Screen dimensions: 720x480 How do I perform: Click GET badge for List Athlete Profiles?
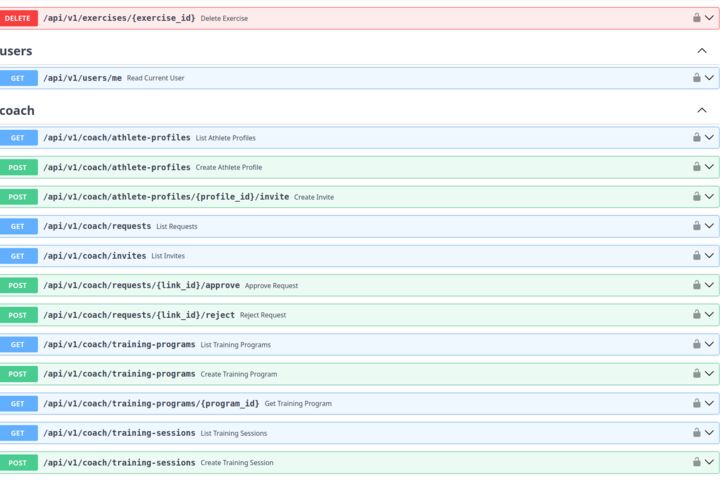pyautogui.click(x=18, y=138)
